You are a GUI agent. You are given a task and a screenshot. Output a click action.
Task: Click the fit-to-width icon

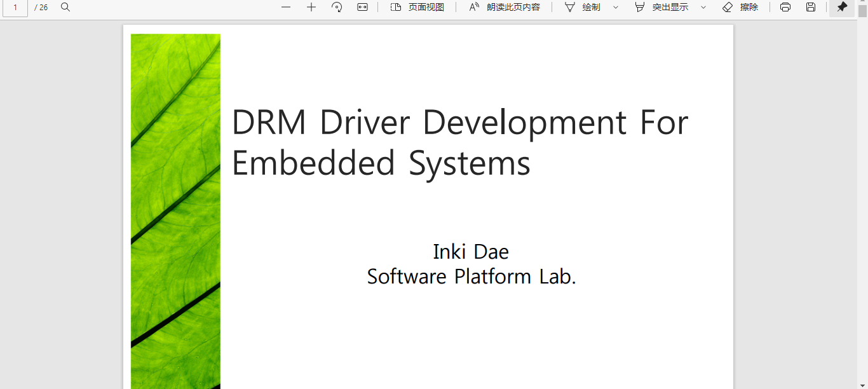coord(363,7)
